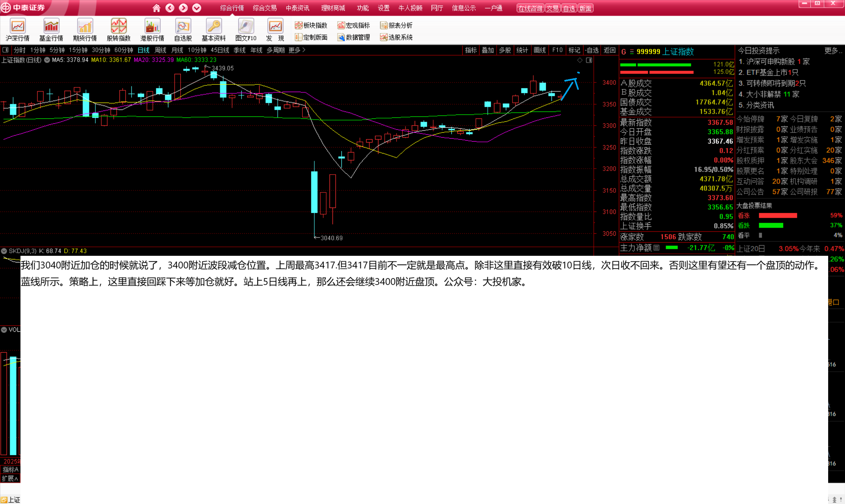845x504 pixels.
Task: Switch chart to 5分钟 period
Action: coord(57,50)
